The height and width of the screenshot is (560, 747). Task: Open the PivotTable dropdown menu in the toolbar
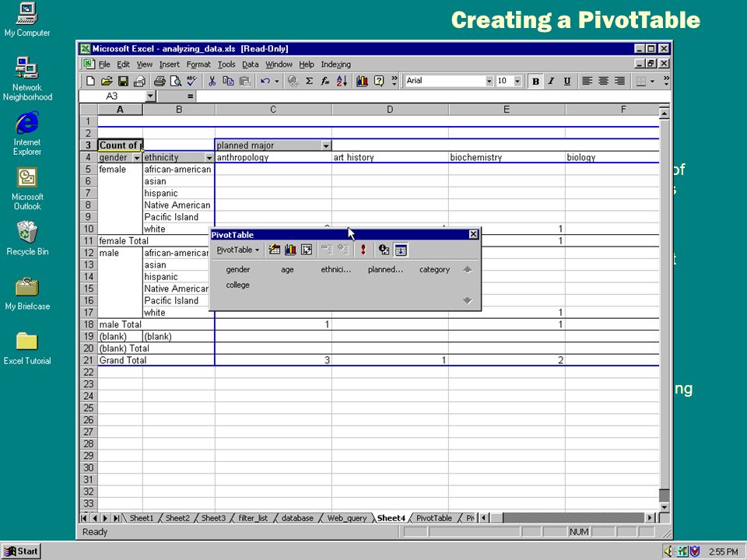point(238,250)
